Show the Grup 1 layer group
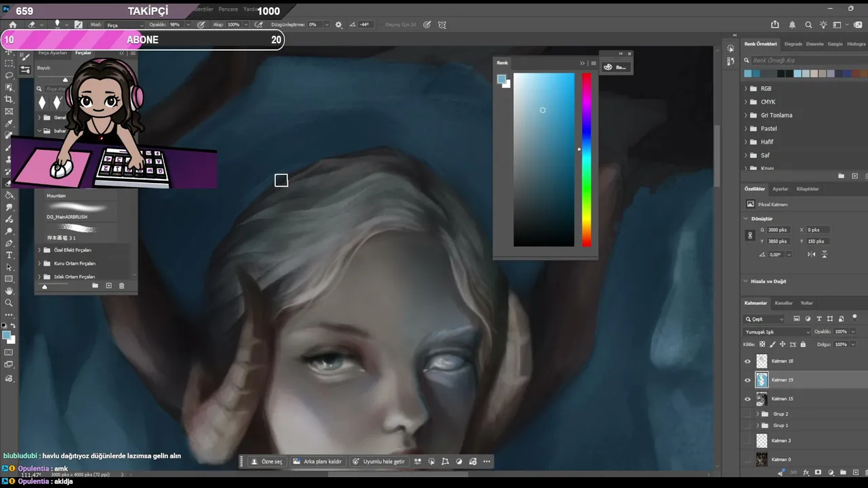Screen dimensions: 868x488 pyautogui.click(x=748, y=426)
